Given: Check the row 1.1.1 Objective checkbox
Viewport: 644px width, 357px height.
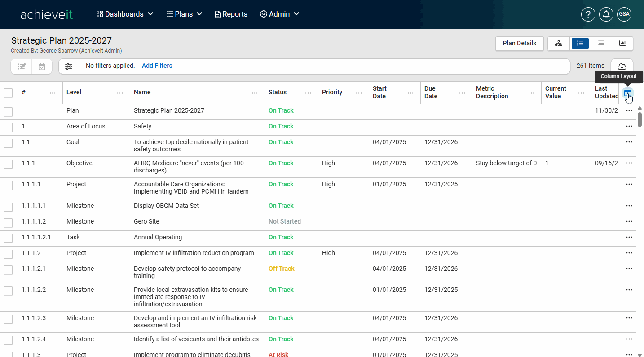Looking at the screenshot, I should click(x=8, y=164).
